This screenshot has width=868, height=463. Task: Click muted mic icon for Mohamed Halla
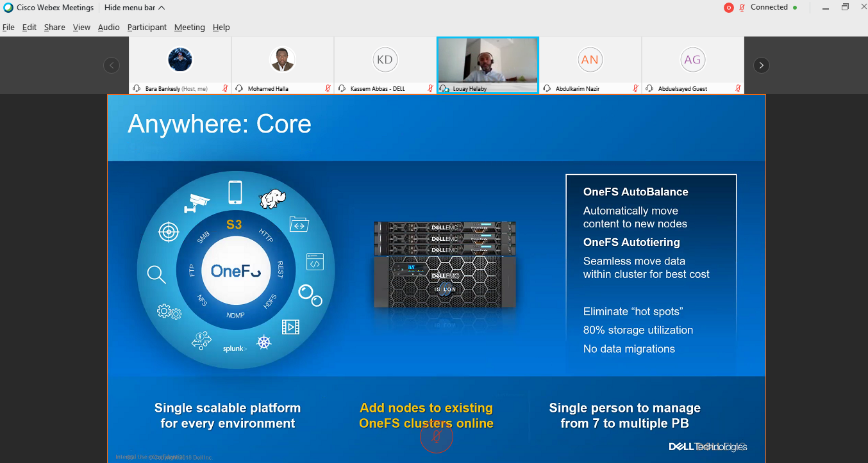click(328, 88)
